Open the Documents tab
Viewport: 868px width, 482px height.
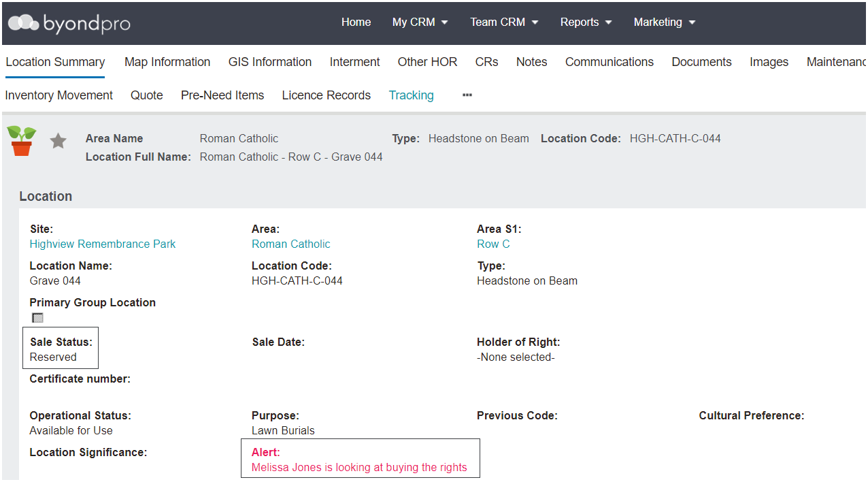[702, 62]
